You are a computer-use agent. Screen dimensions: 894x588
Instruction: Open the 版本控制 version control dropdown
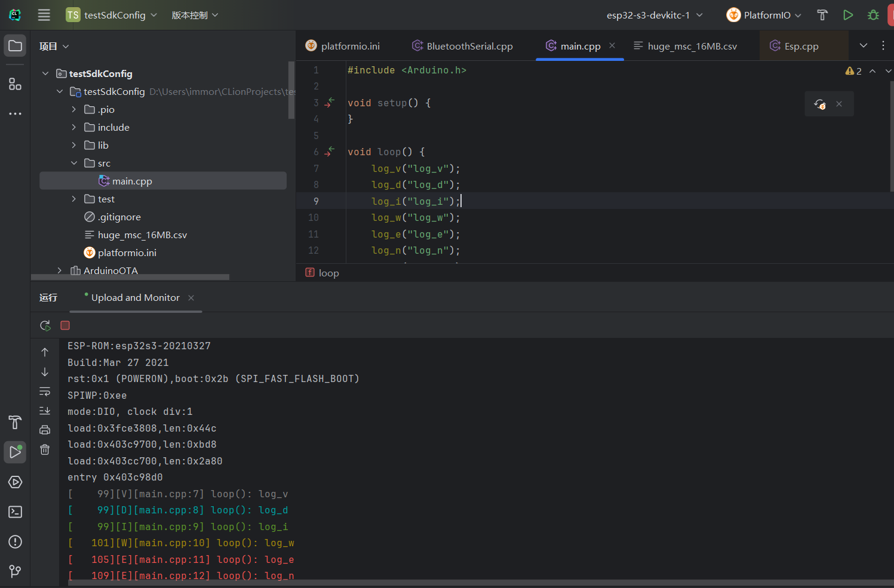[195, 15]
